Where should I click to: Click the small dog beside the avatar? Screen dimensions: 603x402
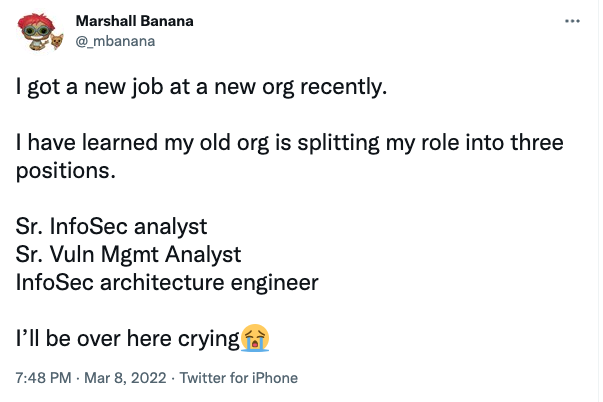pos(56,40)
